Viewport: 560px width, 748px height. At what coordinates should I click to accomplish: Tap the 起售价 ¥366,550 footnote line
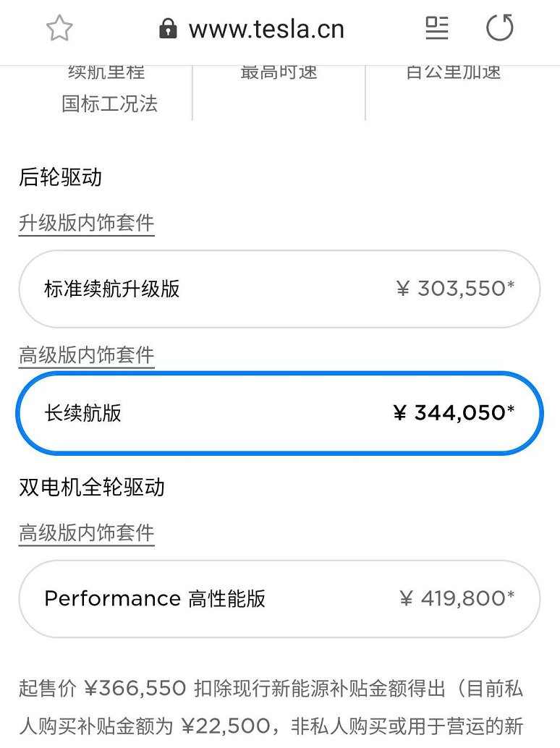(271, 689)
